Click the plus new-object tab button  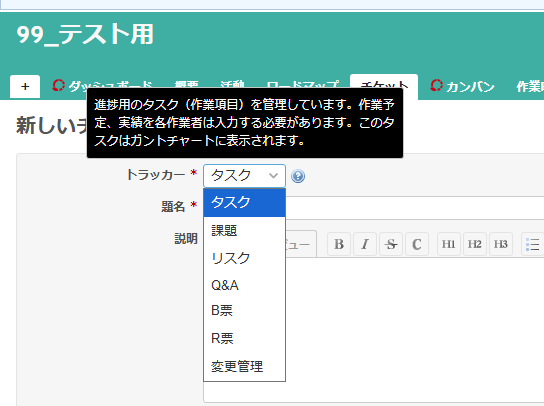tap(25, 86)
